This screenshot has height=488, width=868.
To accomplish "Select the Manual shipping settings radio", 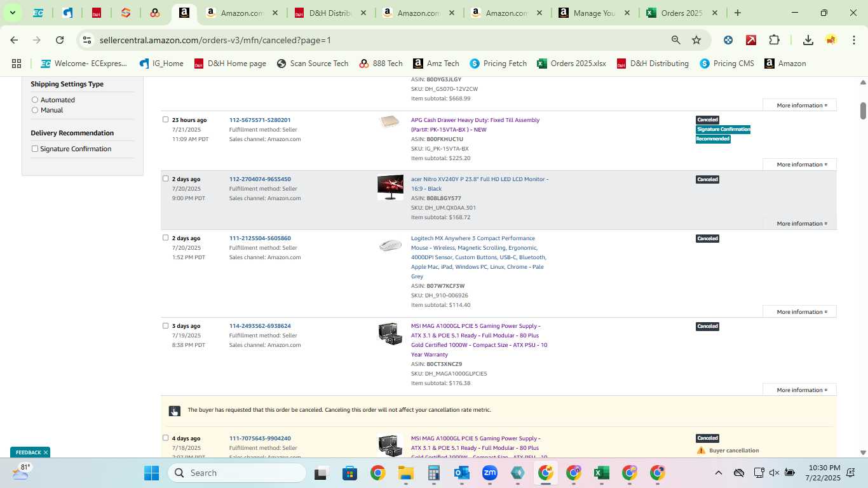I will pos(35,110).
